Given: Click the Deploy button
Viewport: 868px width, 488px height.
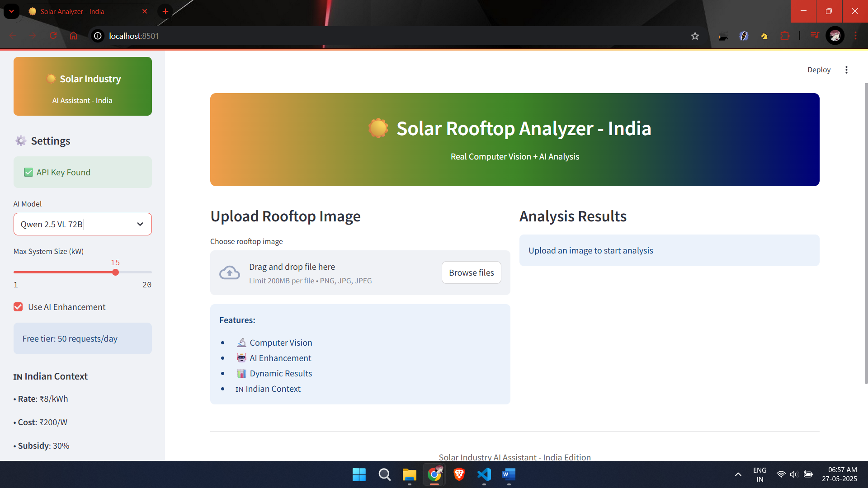Looking at the screenshot, I should (x=819, y=70).
